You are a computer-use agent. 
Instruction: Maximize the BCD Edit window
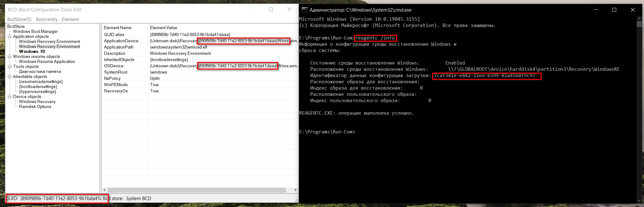pos(271,9)
